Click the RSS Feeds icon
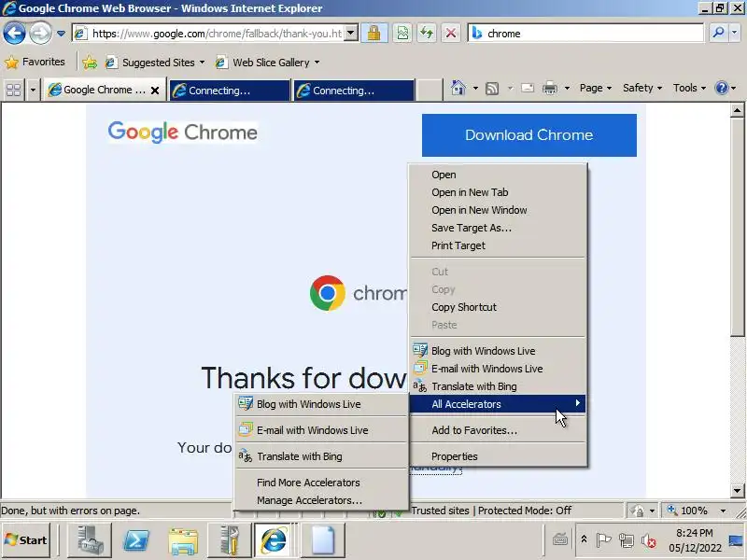747x560 pixels. pos(492,88)
